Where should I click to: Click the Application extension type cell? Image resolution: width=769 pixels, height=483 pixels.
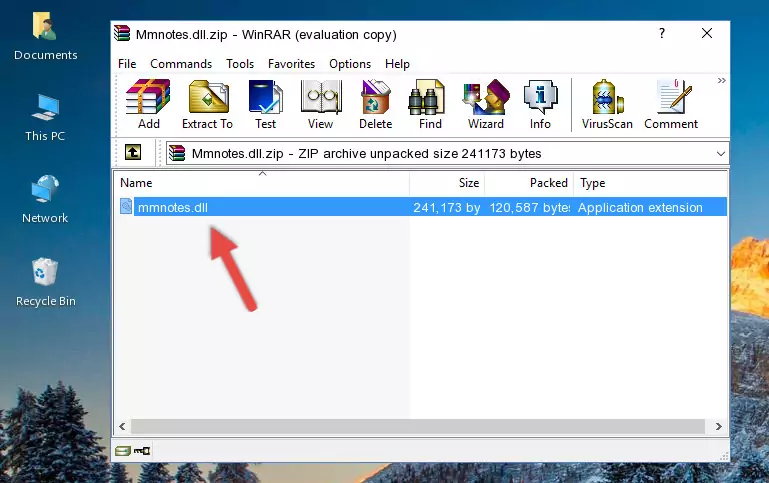[640, 207]
